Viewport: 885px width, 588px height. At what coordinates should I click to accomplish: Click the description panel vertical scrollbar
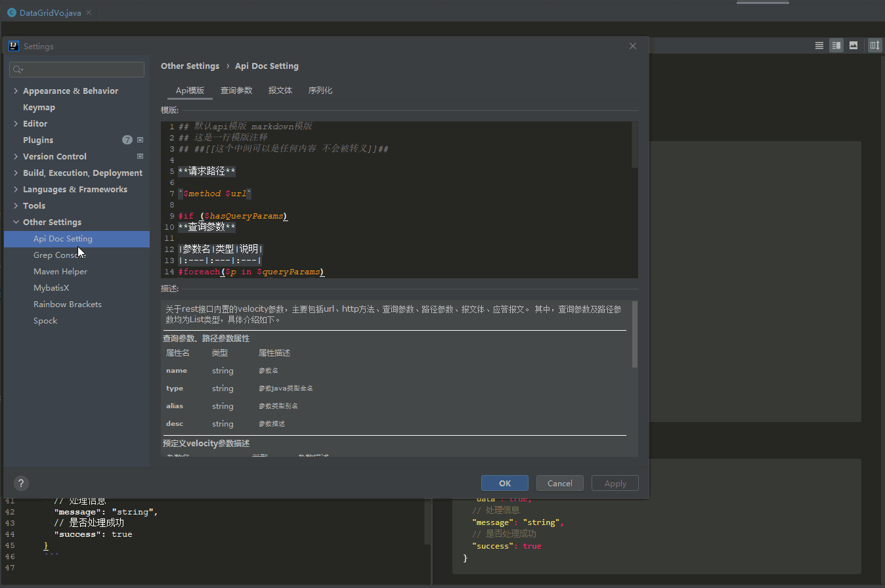(x=635, y=334)
